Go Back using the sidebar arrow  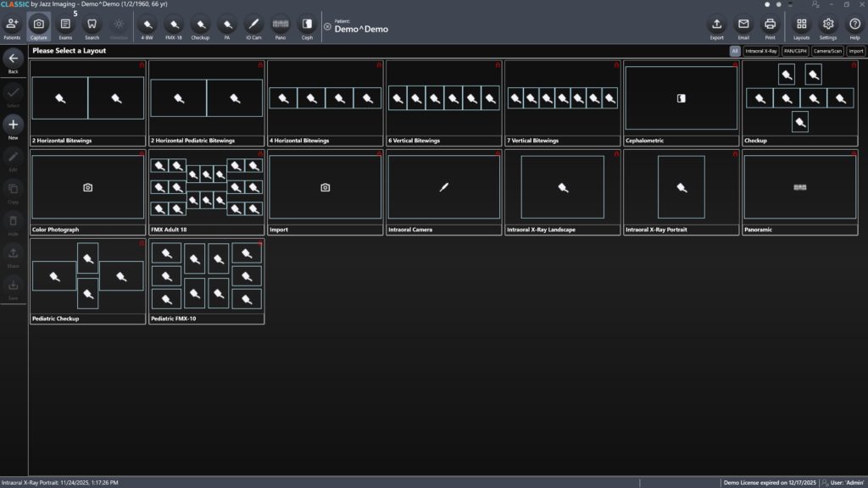click(x=14, y=61)
